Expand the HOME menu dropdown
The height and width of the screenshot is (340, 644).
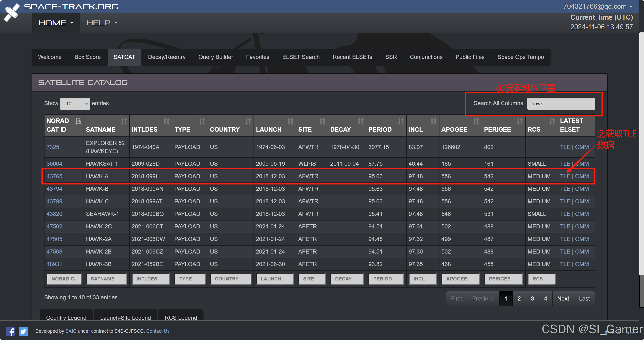(x=56, y=23)
